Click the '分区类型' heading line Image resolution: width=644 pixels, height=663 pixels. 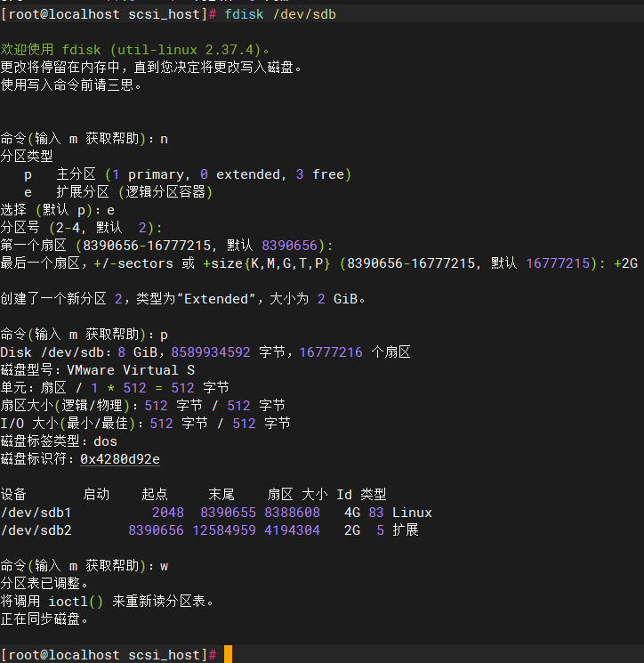coord(27,157)
